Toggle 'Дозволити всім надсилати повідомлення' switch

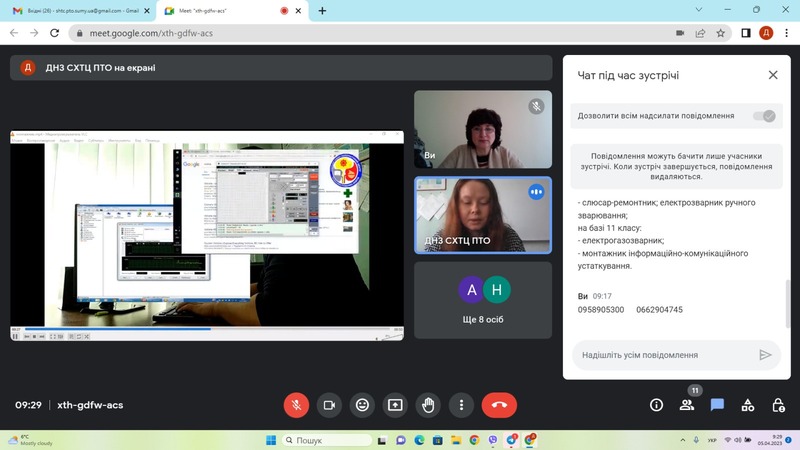click(x=765, y=116)
